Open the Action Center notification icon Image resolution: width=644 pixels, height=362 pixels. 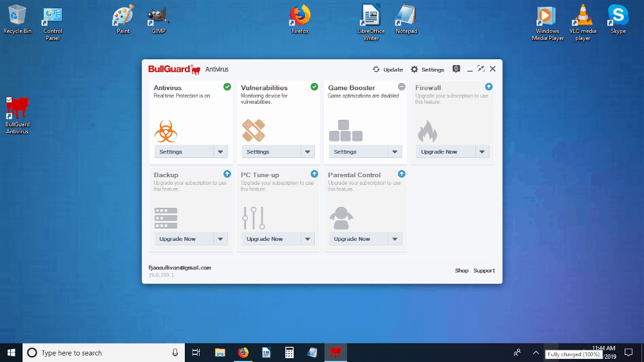(629, 352)
